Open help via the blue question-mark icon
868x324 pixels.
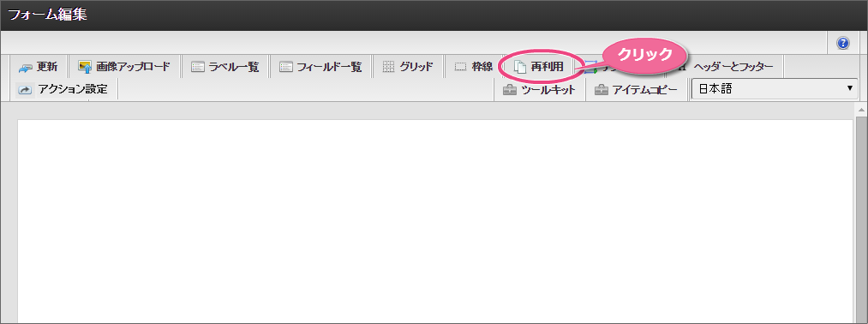[843, 43]
